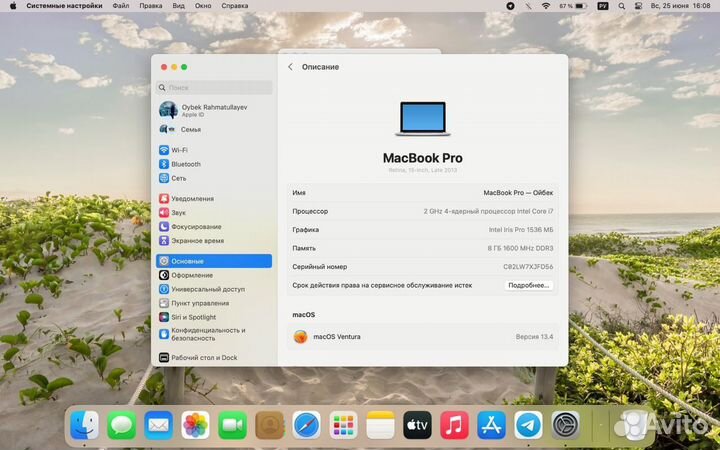Open the Вид menu
The height and width of the screenshot is (450, 720).
(179, 6)
